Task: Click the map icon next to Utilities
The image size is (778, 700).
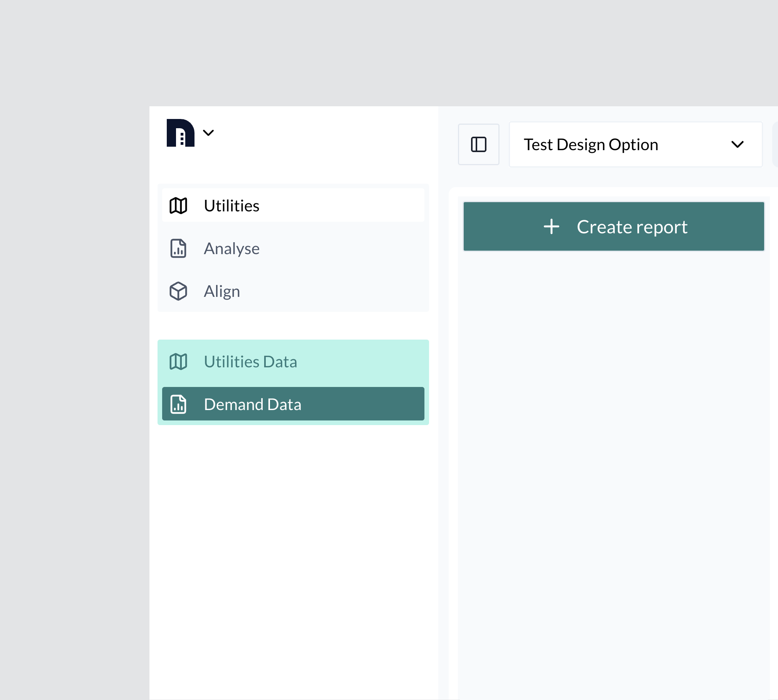Action: click(x=178, y=206)
